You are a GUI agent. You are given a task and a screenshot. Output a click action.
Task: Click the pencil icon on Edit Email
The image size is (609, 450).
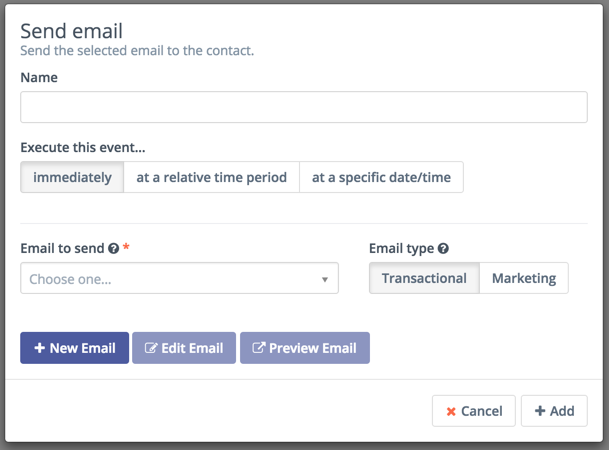point(151,348)
